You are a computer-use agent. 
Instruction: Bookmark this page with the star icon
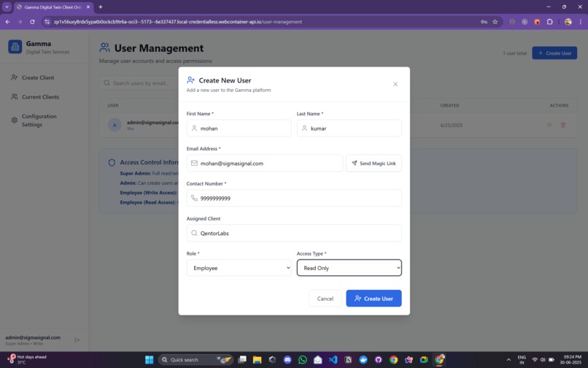(x=495, y=22)
